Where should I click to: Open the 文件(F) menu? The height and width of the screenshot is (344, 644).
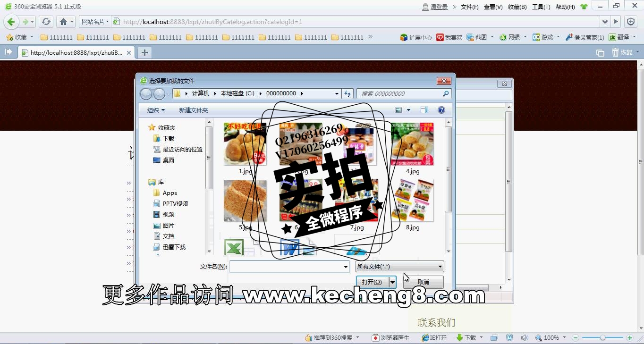click(x=469, y=7)
